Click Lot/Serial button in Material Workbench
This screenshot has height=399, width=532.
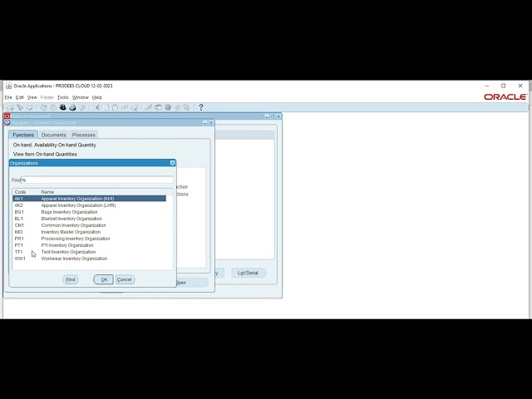click(249, 273)
